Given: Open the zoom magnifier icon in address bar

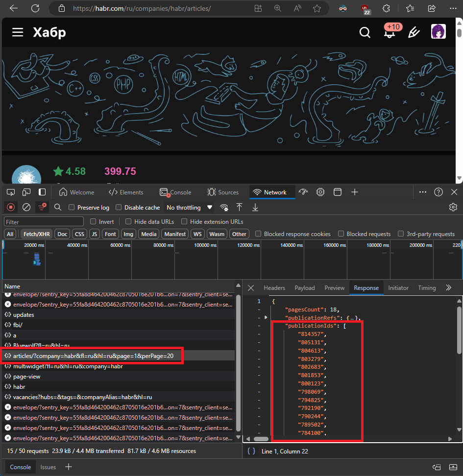Looking at the screenshot, I should click(x=278, y=8).
